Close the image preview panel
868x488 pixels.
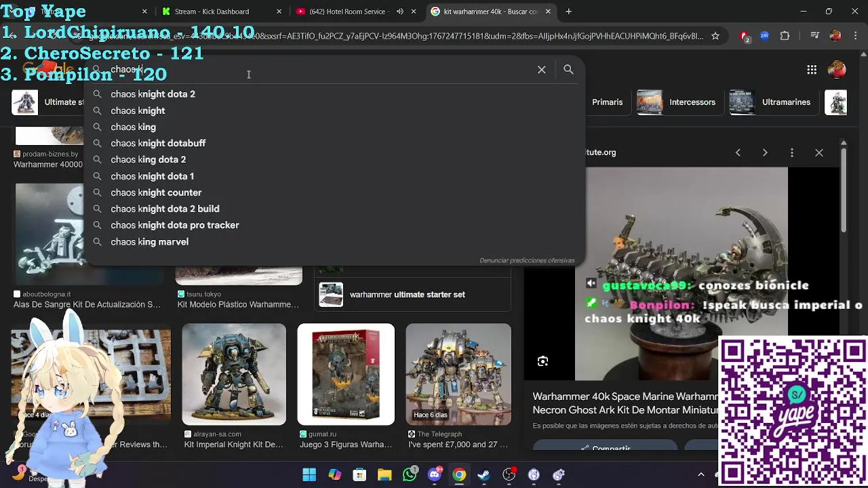tap(819, 152)
